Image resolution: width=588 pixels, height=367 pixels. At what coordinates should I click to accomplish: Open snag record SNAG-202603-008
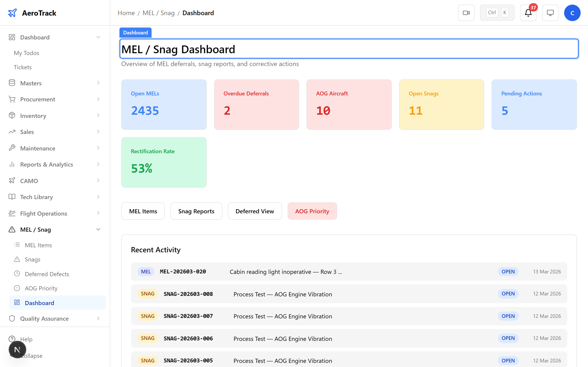click(x=188, y=294)
